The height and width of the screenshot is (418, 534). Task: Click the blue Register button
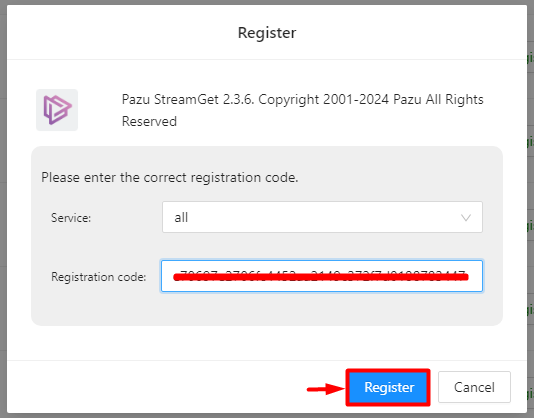[x=388, y=387]
